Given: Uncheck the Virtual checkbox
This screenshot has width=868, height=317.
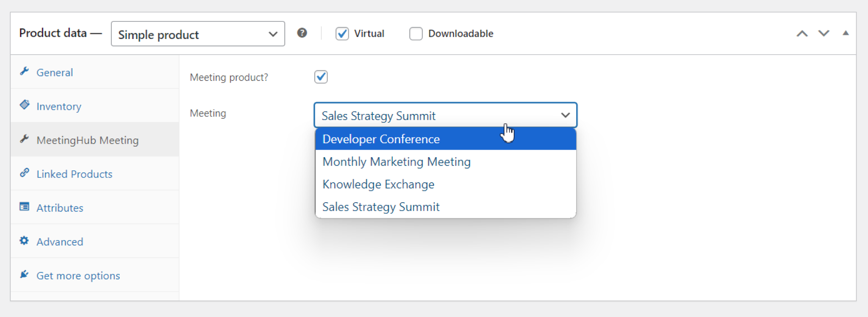Looking at the screenshot, I should [342, 33].
